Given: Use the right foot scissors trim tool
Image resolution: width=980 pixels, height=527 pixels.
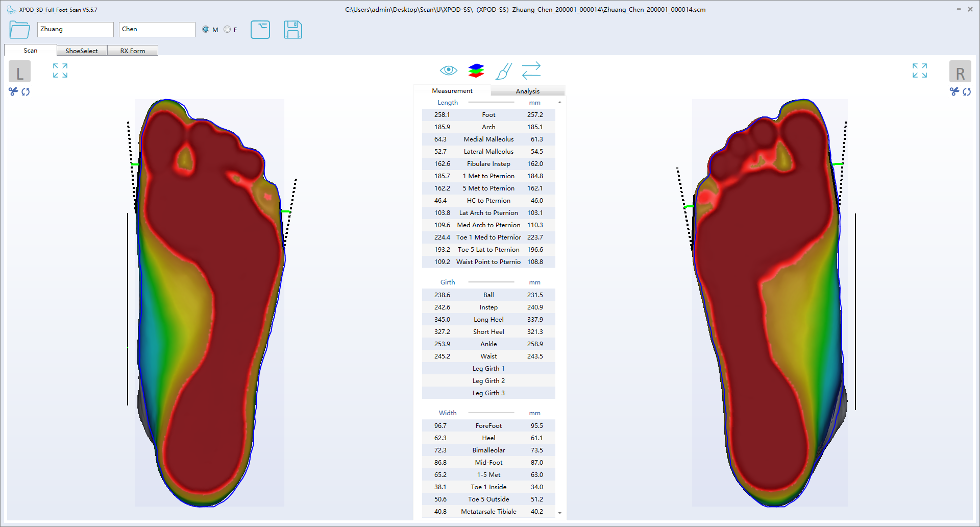Looking at the screenshot, I should [x=954, y=91].
